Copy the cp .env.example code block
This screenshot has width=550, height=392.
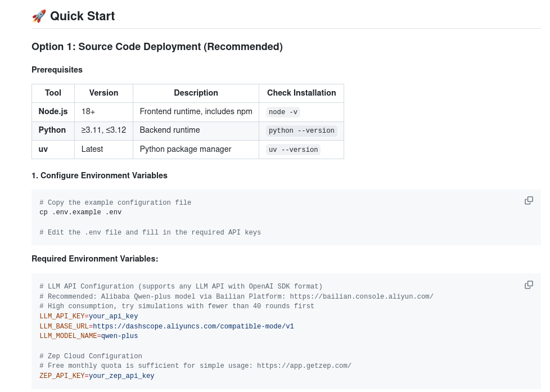[529, 201]
